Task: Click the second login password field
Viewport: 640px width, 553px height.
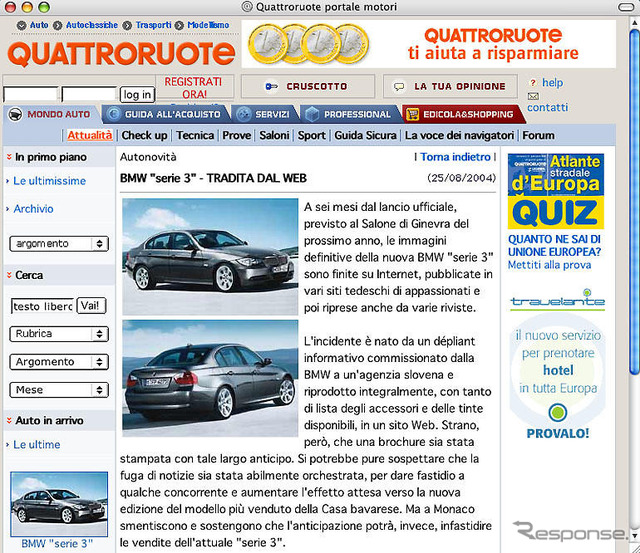Action: (x=89, y=95)
